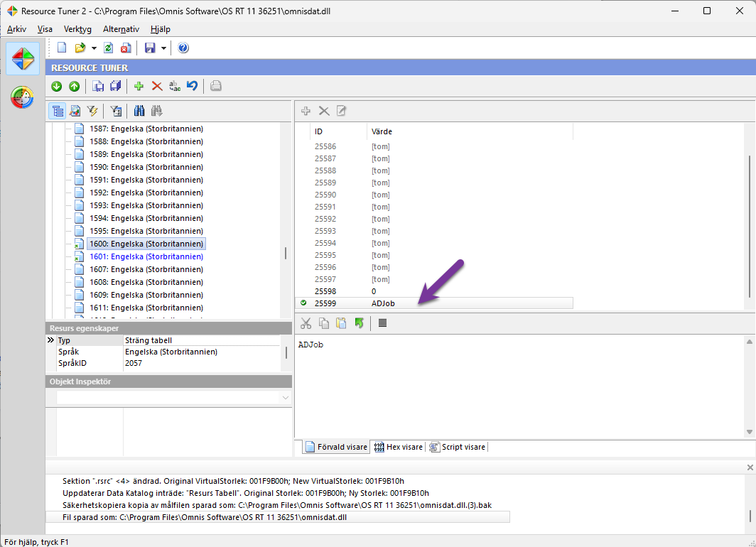Click in the ADJob text editor area
This screenshot has height=547, width=756.
tap(520, 386)
